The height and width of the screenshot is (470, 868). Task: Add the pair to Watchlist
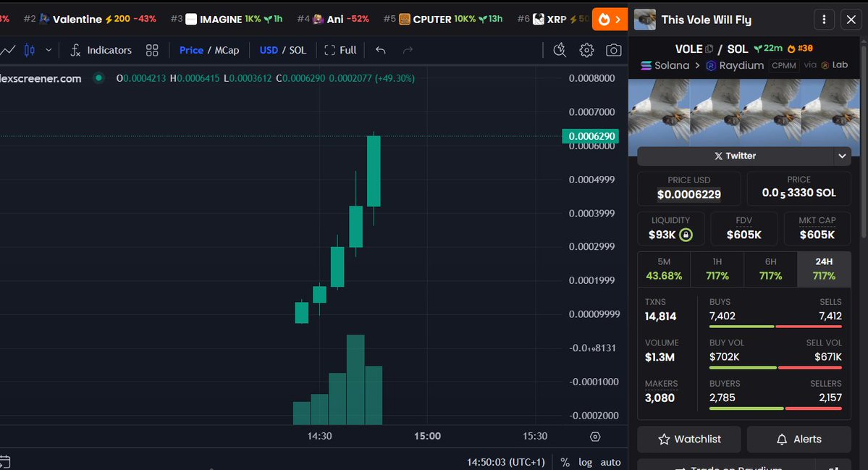(x=689, y=439)
